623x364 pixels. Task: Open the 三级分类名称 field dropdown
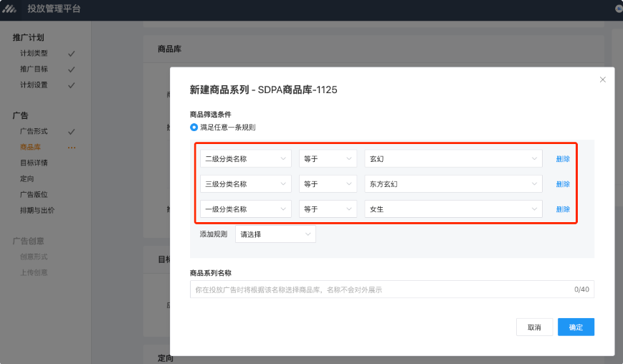(246, 183)
